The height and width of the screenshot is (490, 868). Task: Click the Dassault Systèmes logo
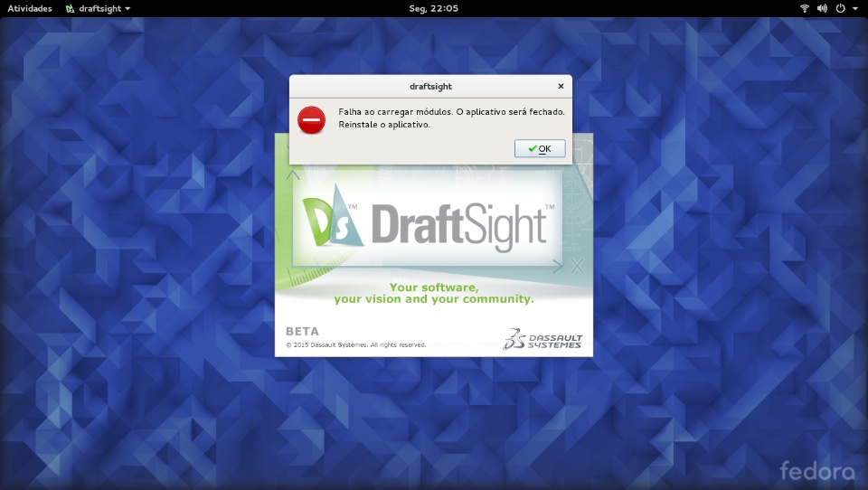[542, 339]
